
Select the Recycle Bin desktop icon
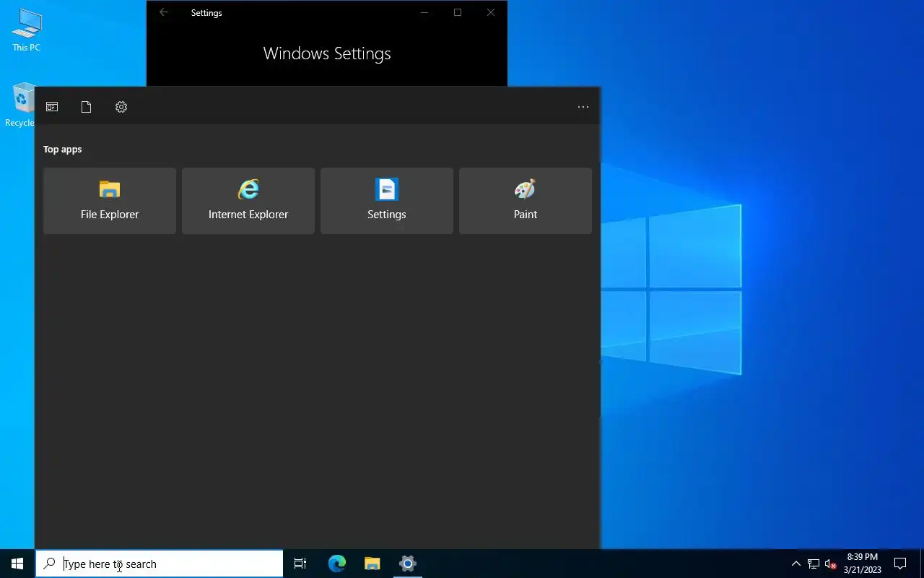pos(22,105)
